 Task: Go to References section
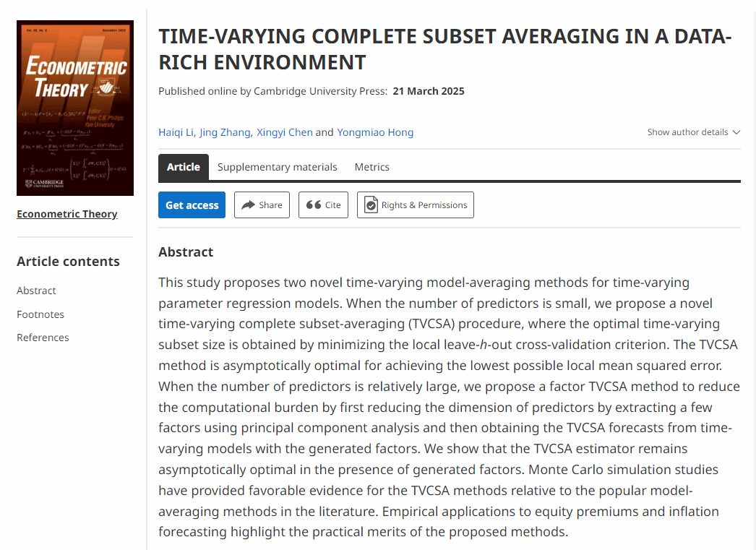43,338
